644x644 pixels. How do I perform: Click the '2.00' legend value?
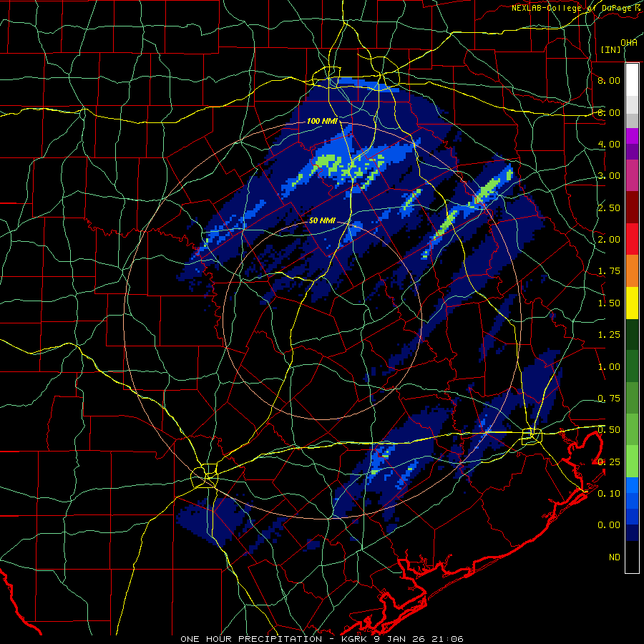click(609, 240)
